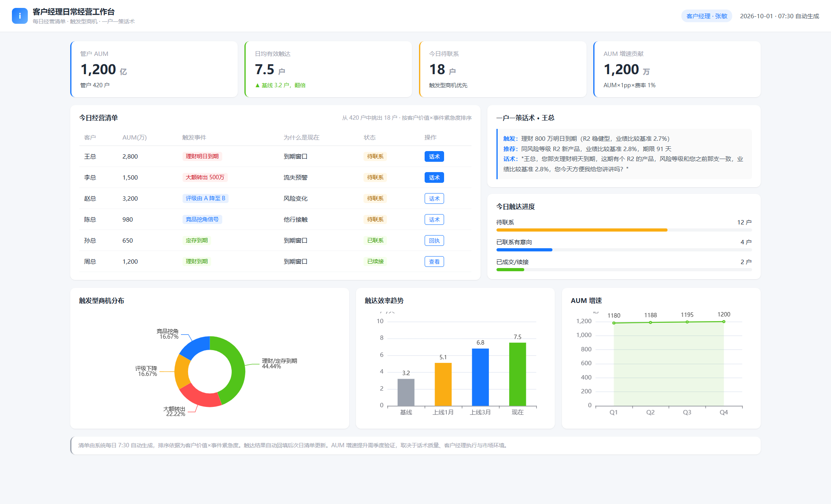Image resolution: width=831 pixels, height=504 pixels.
Task: Click the 已成交/续接 green progress bar
Action: (510, 270)
